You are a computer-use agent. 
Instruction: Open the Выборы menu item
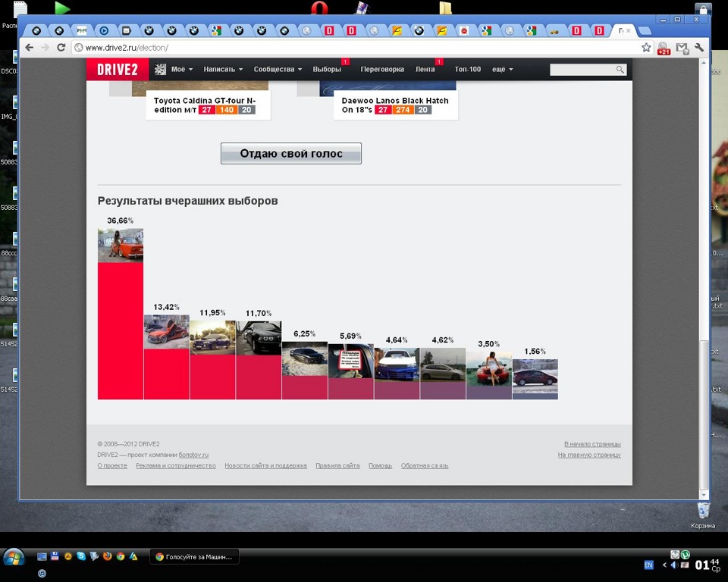pos(327,69)
